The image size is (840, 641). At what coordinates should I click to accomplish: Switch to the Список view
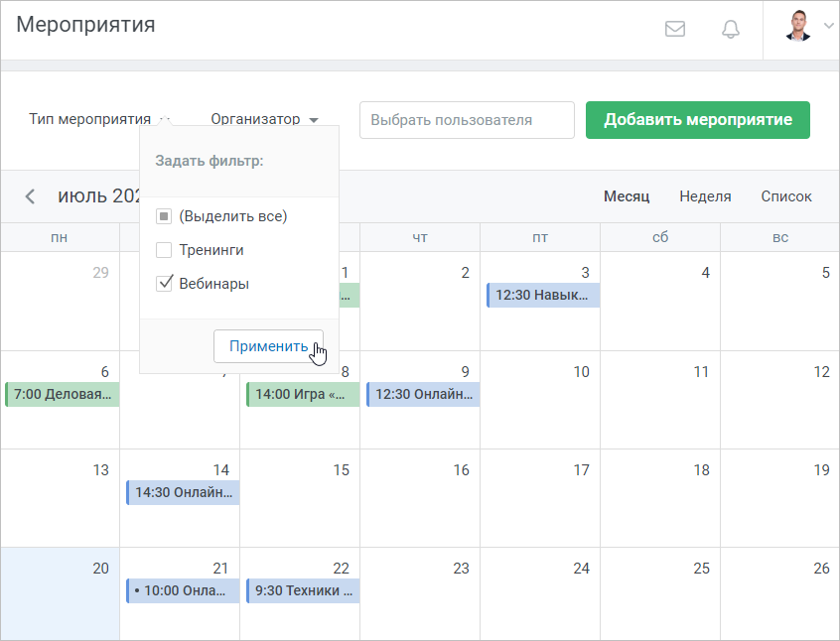pyautogui.click(x=786, y=196)
